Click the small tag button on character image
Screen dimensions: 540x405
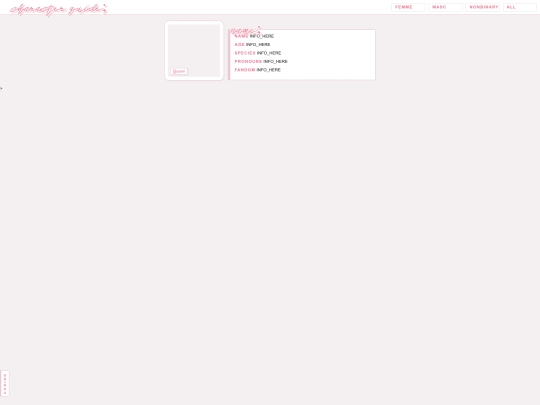tap(179, 71)
